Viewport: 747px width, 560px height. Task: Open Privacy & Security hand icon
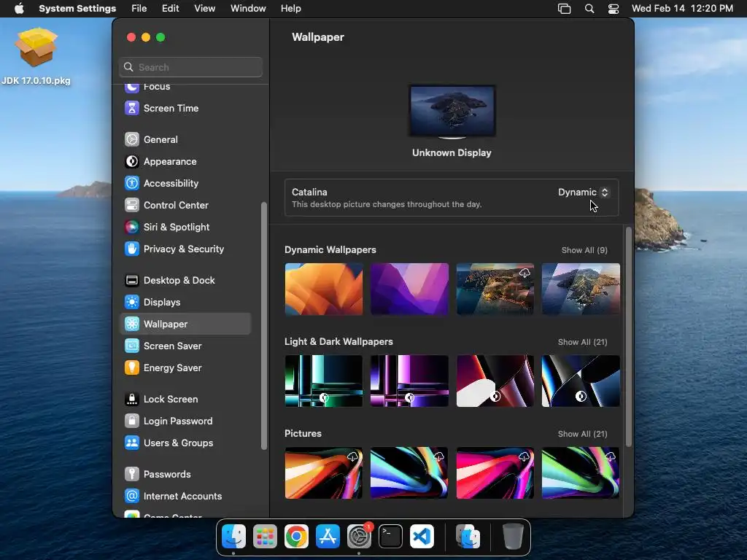point(132,249)
